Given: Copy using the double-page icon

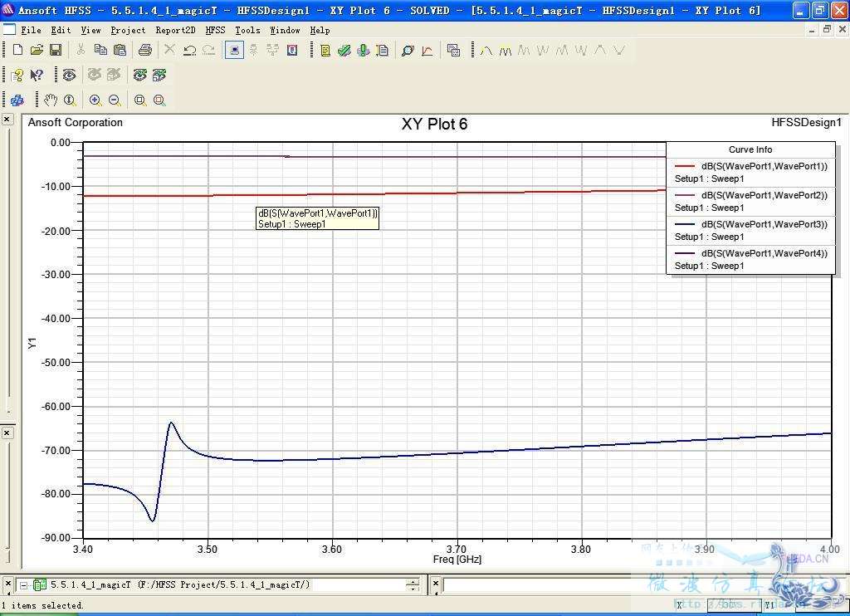Looking at the screenshot, I should click(100, 51).
